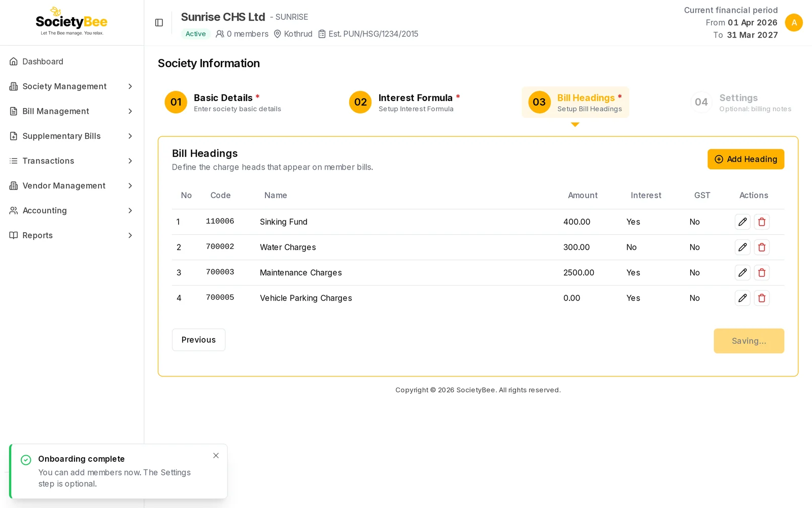Edit the Vehicle Parking Charges heading

(742, 298)
